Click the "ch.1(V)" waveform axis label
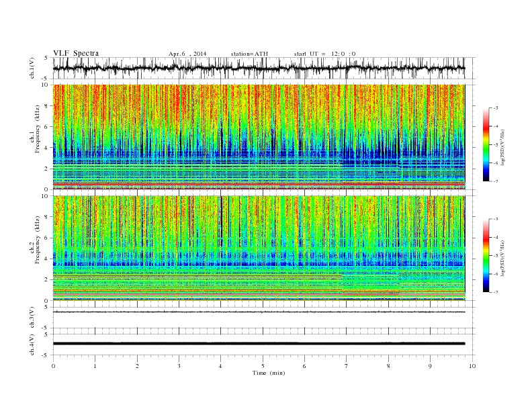This screenshot has width=532, height=411. (32, 68)
